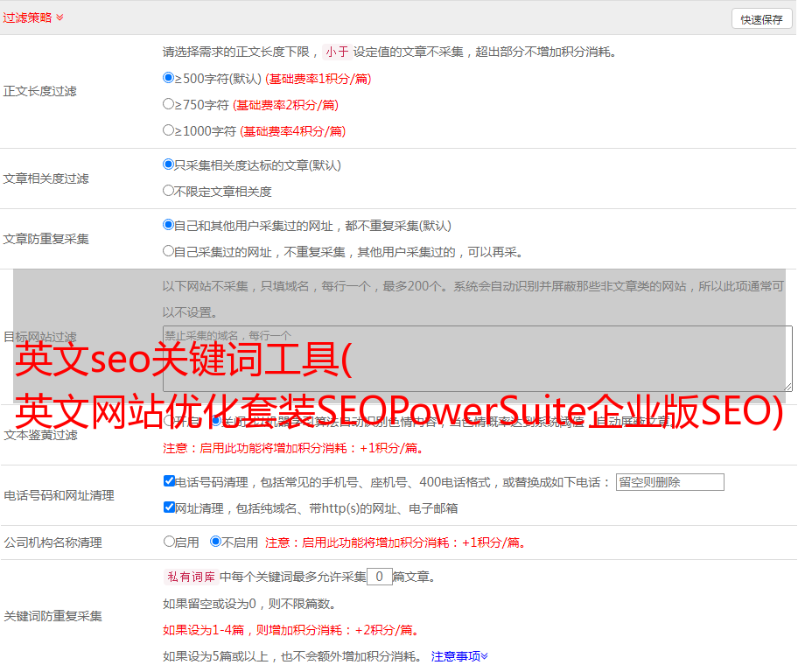Click the 公司机构名称清理 row label
The width and height of the screenshot is (798, 672).
(x=52, y=542)
